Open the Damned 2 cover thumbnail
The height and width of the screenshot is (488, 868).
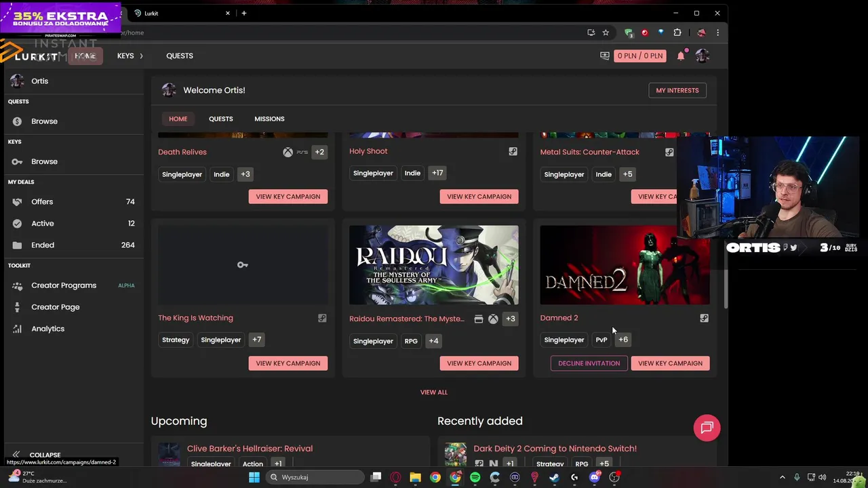pos(625,265)
